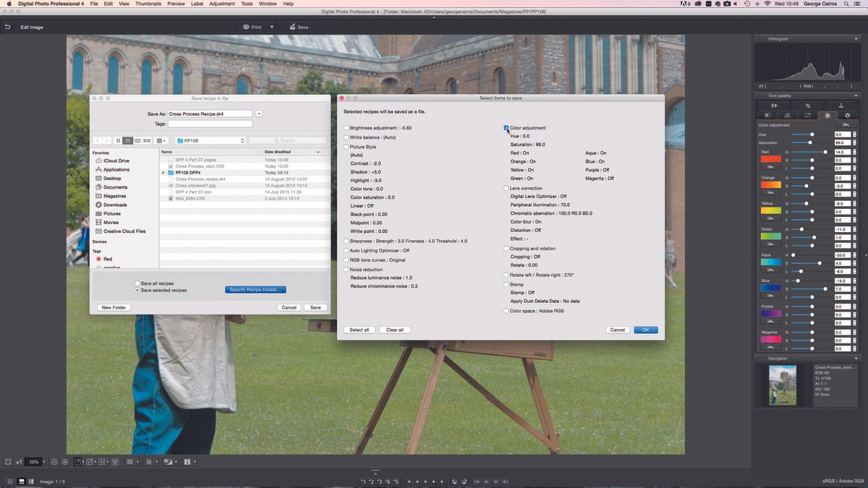Open the Lens correction magnifier tab

[788, 116]
